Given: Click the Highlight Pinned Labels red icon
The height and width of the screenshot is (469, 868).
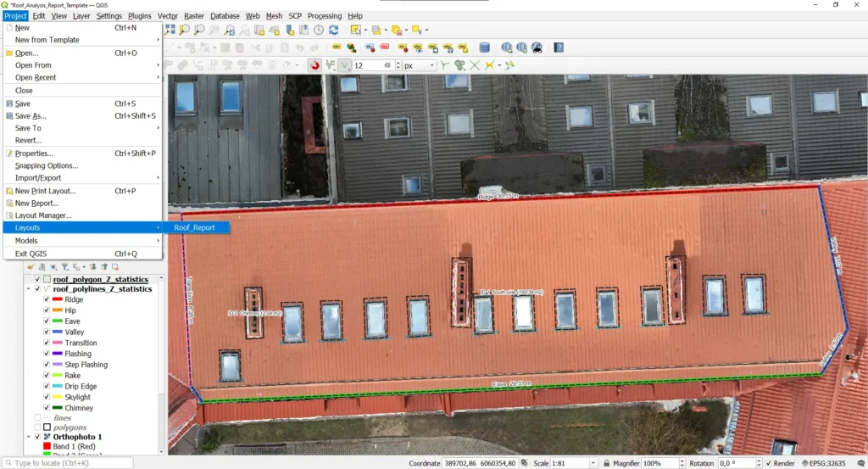Looking at the screenshot, I should [384, 47].
